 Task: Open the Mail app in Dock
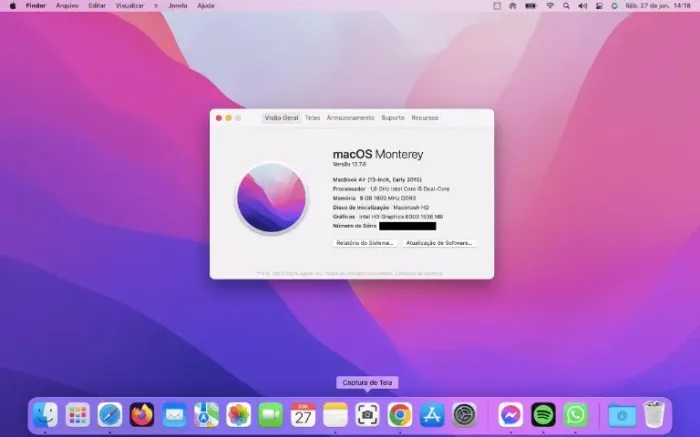(x=174, y=415)
